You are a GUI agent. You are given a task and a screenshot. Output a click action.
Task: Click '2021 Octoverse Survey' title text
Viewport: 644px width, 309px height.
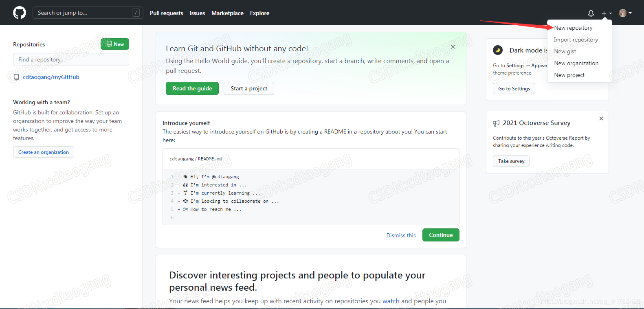click(536, 123)
